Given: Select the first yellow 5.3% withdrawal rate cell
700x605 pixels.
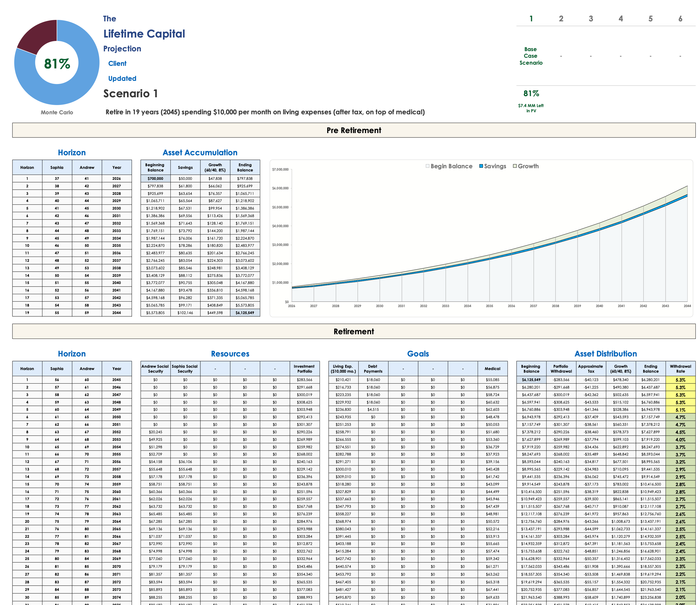Looking at the screenshot, I should (x=680, y=380).
